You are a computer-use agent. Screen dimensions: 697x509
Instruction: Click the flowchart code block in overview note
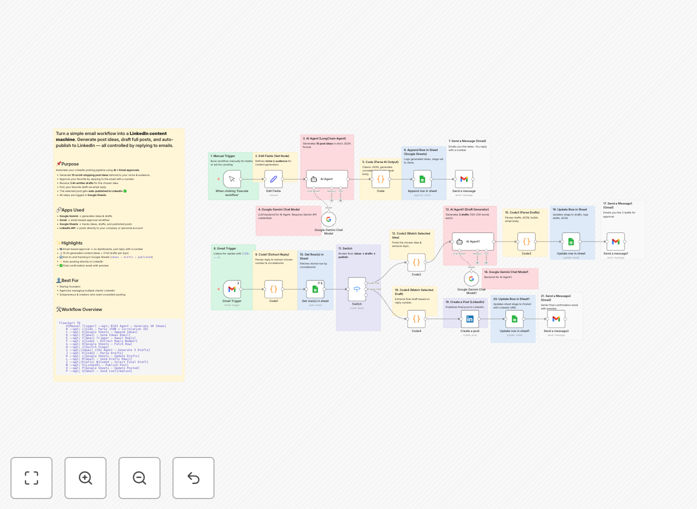tap(118, 347)
